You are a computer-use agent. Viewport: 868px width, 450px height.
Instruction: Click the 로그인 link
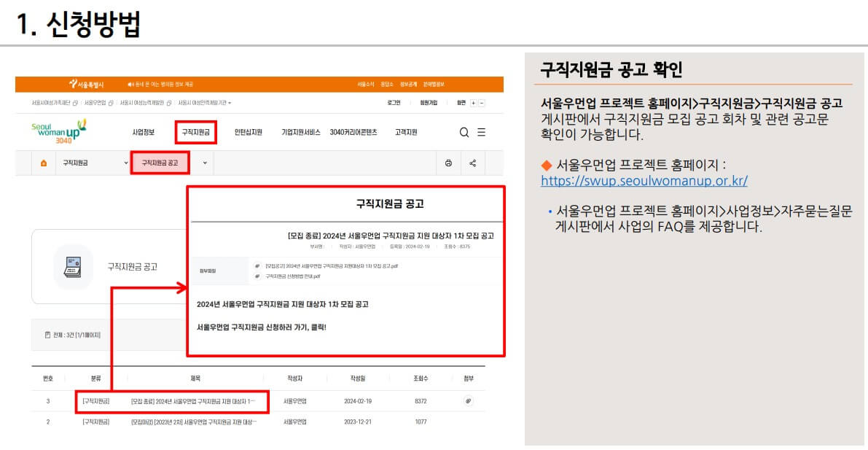(394, 103)
